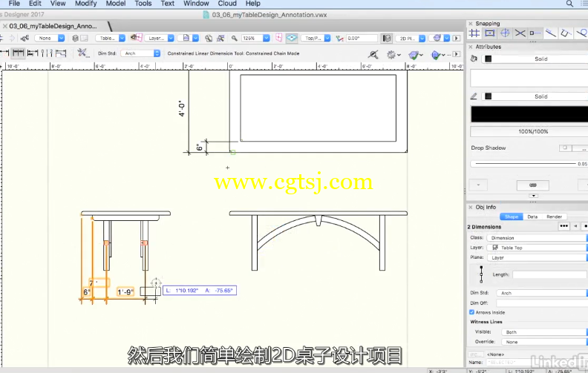Toggle Smart Points snapping icon
Screen dimensions: 588x373
pyautogui.click(x=535, y=33)
